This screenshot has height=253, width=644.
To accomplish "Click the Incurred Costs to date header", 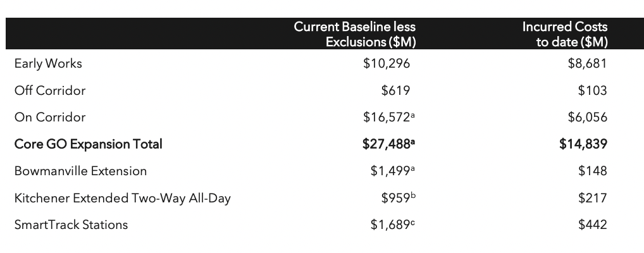I will click(564, 34).
